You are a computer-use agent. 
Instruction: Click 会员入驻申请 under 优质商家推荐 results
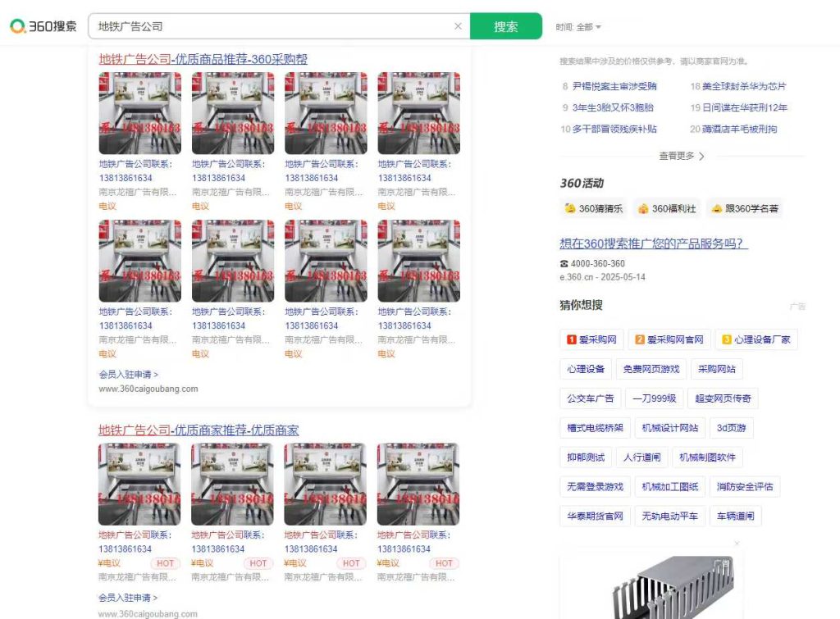127,598
